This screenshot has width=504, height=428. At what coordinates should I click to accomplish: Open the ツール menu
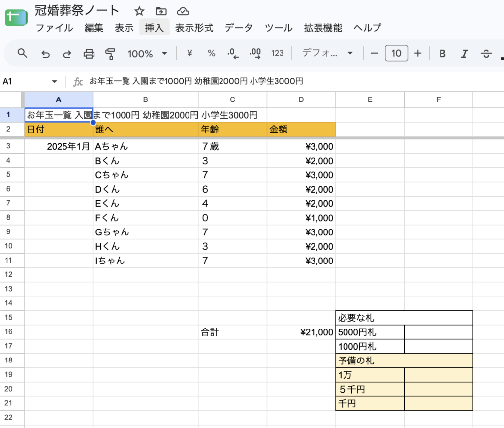point(279,28)
